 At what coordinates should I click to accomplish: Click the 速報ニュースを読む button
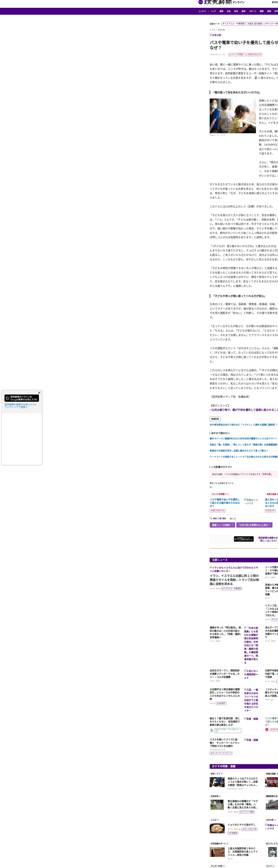(x=222, y=525)
